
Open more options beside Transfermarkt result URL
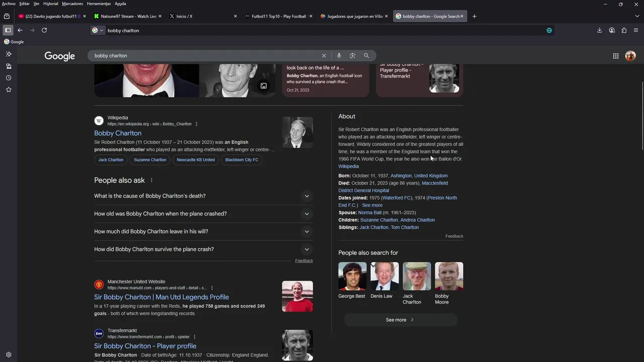pyautogui.click(x=194, y=337)
